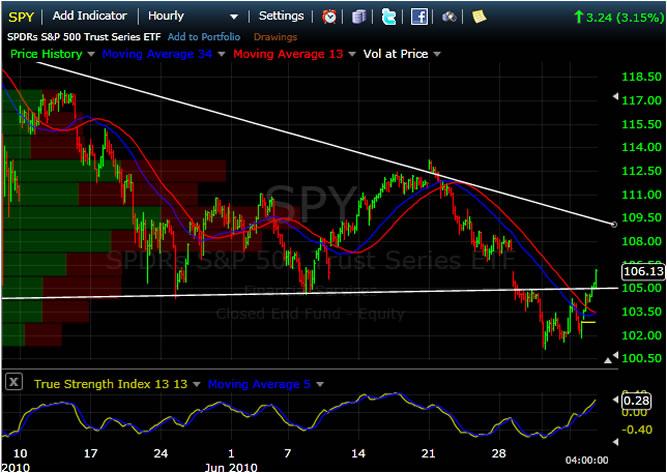Image resolution: width=667 pixels, height=473 pixels.
Task: Click the 28 date label on the time axis
Action: pyautogui.click(x=499, y=453)
